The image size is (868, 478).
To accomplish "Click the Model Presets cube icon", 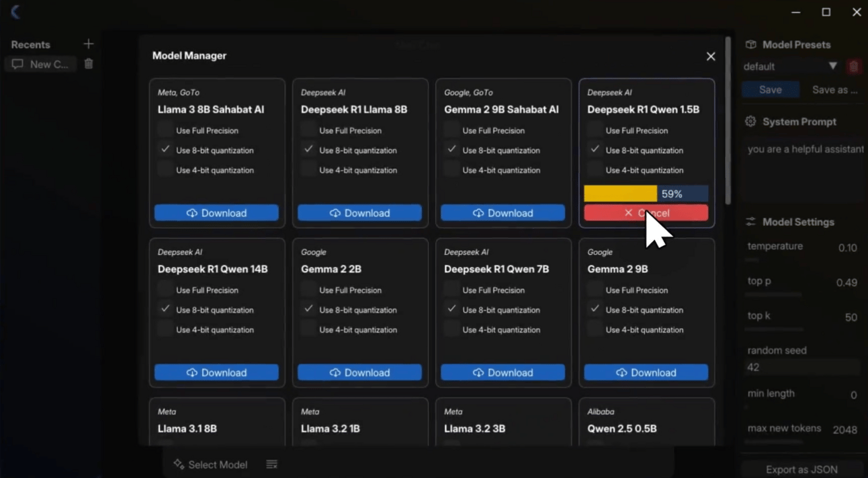I will point(750,44).
